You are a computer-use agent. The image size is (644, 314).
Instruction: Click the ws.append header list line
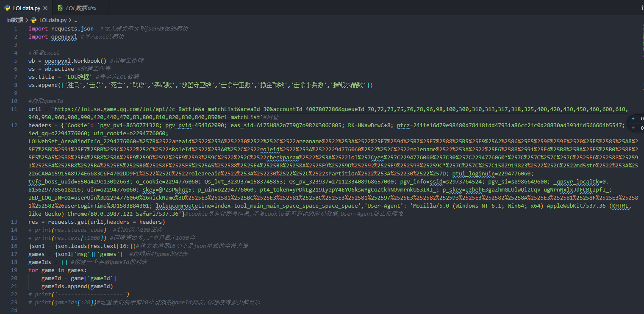200,85
